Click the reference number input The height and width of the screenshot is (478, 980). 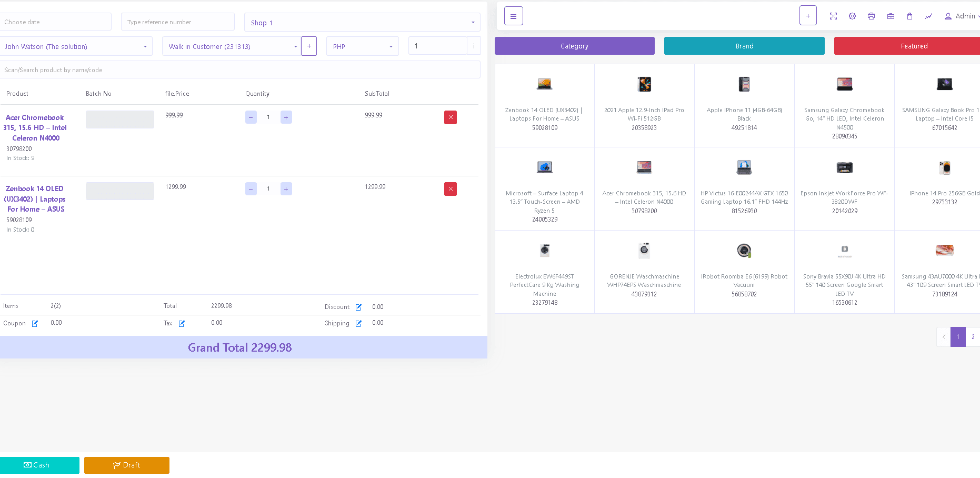click(178, 22)
